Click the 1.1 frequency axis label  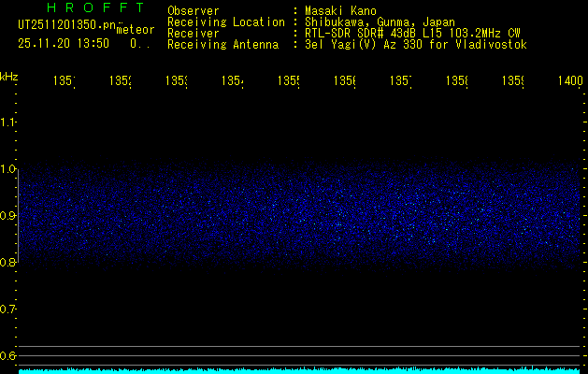pyautogui.click(x=8, y=122)
